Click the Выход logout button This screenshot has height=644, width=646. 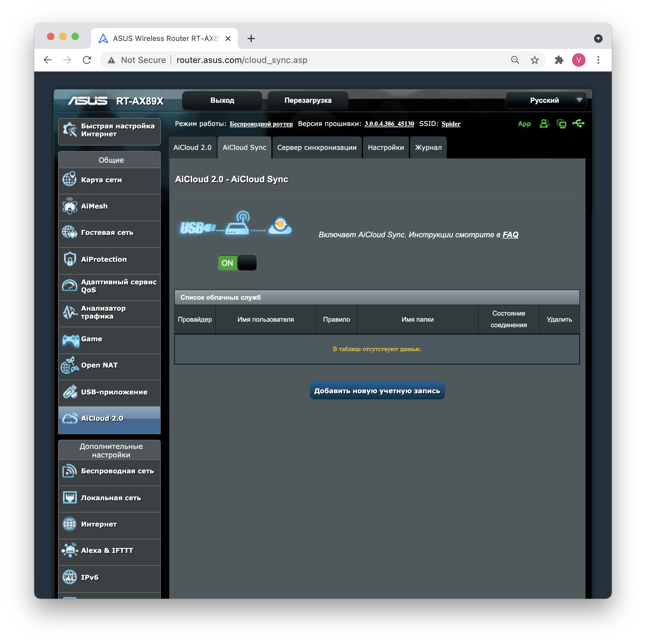(x=222, y=100)
